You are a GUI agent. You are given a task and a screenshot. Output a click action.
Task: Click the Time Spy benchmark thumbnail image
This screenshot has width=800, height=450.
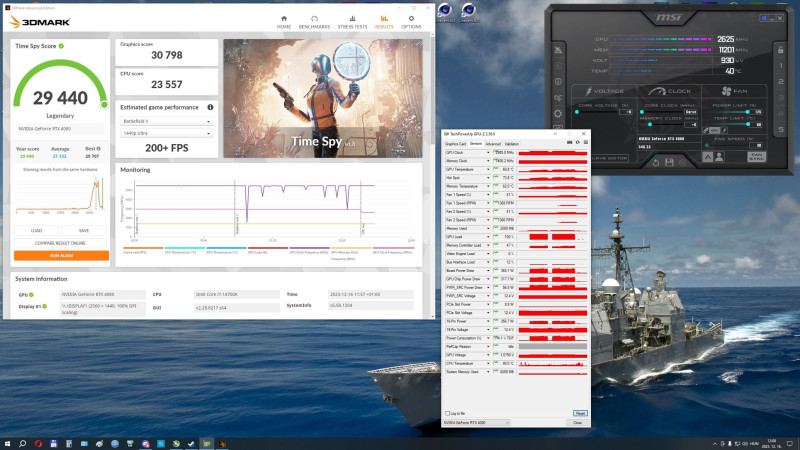323,98
